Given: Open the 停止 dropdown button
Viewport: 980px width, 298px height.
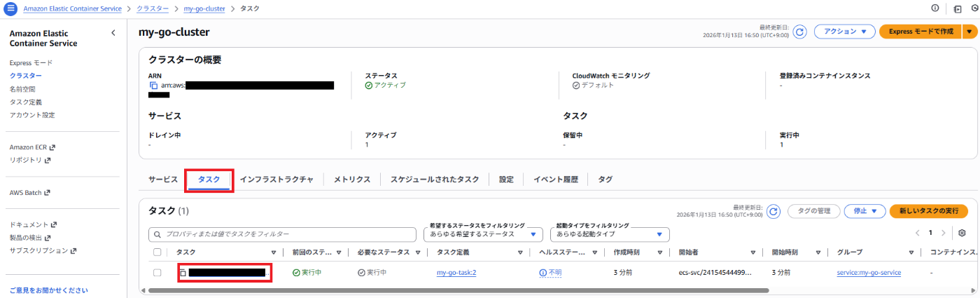Looking at the screenshot, I should 865,211.
